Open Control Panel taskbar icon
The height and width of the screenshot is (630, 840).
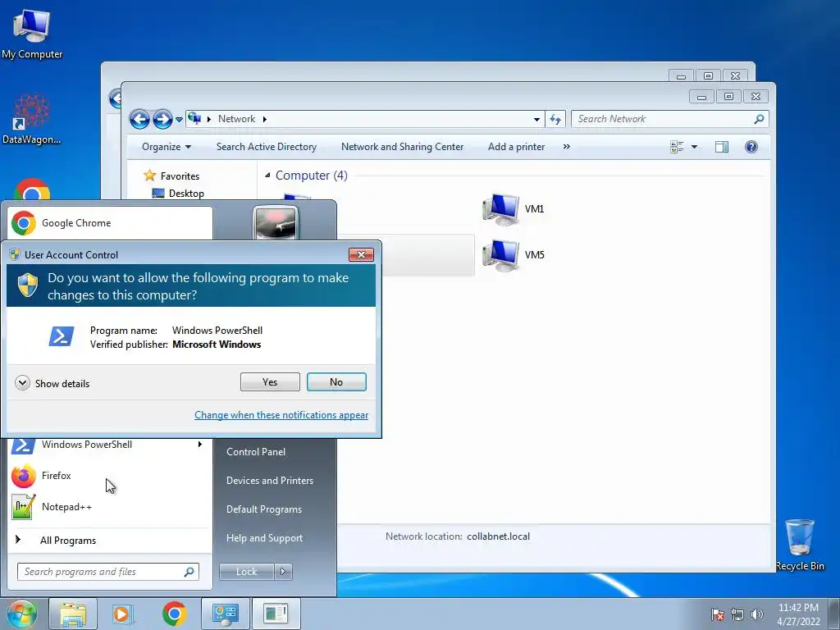pos(225,614)
